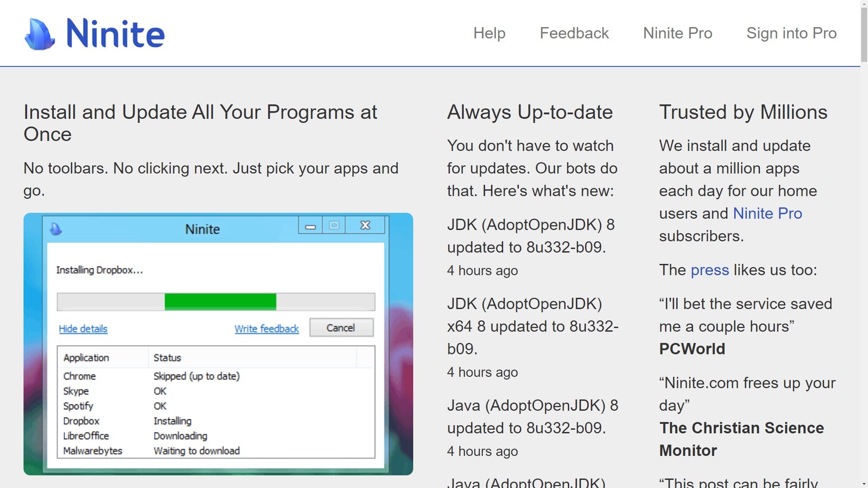Image resolution: width=868 pixels, height=488 pixels.
Task: Click the Ninite Pro navigation tab
Action: tap(677, 33)
